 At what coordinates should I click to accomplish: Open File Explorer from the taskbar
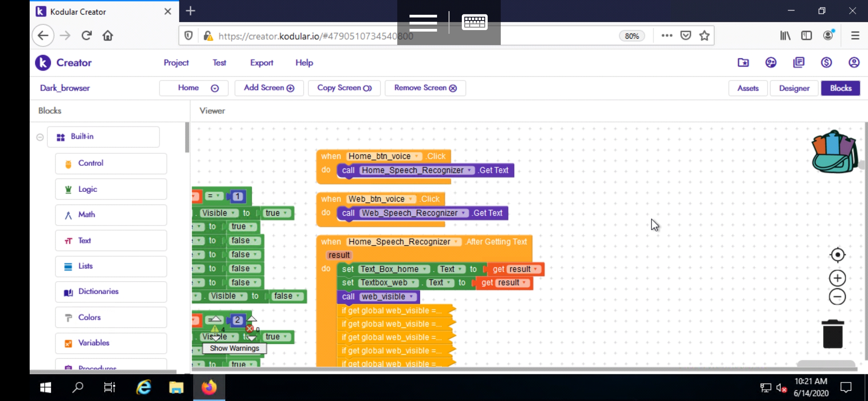tap(176, 388)
